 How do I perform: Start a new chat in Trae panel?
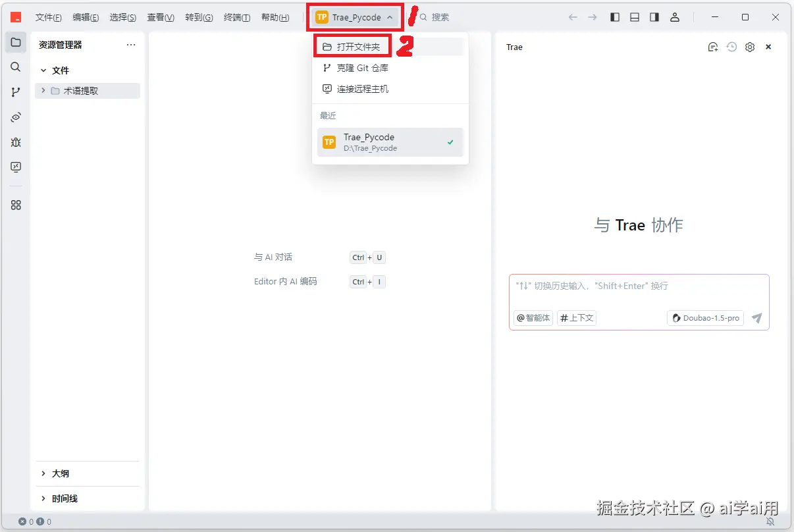[713, 47]
